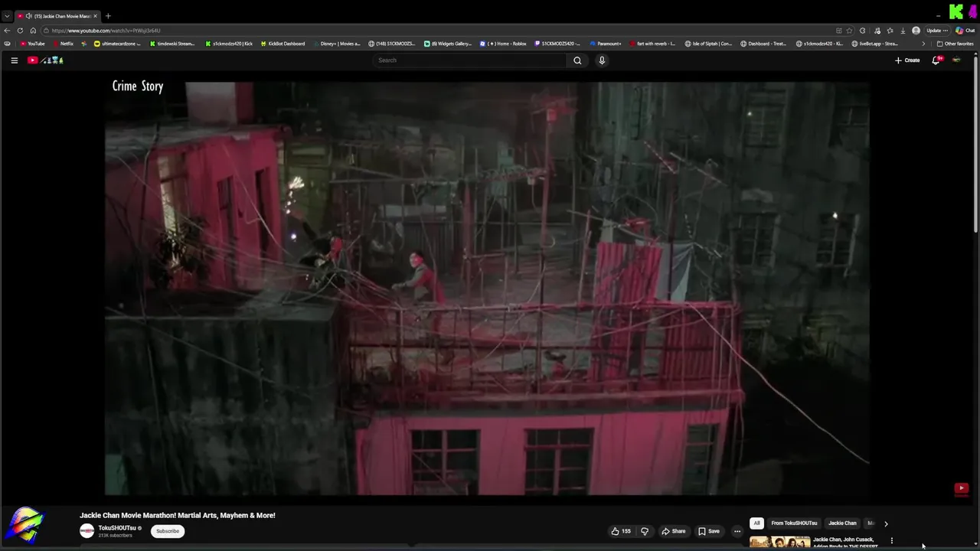The width and height of the screenshot is (980, 551).
Task: Start voice search with the microphone icon
Action: click(x=602, y=60)
